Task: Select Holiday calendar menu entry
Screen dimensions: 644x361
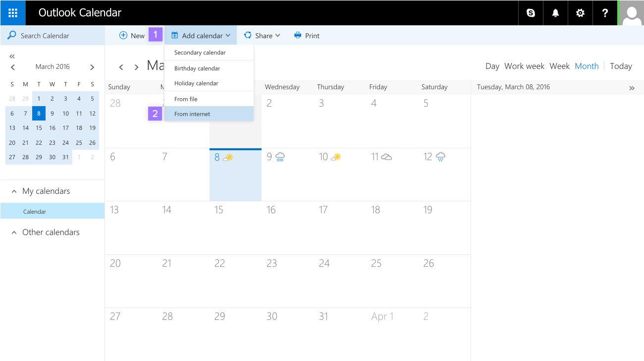Action: (x=196, y=83)
